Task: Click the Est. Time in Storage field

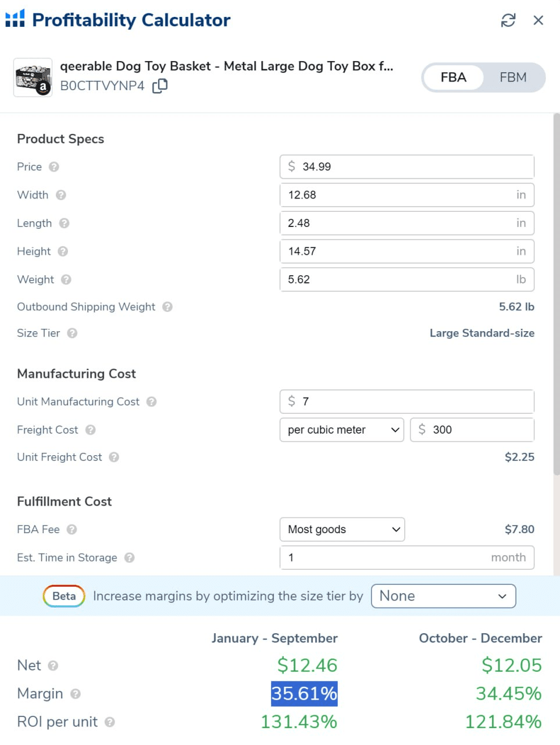Action: 407,558
